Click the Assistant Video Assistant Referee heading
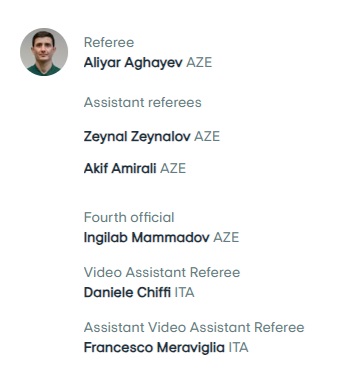 194,327
